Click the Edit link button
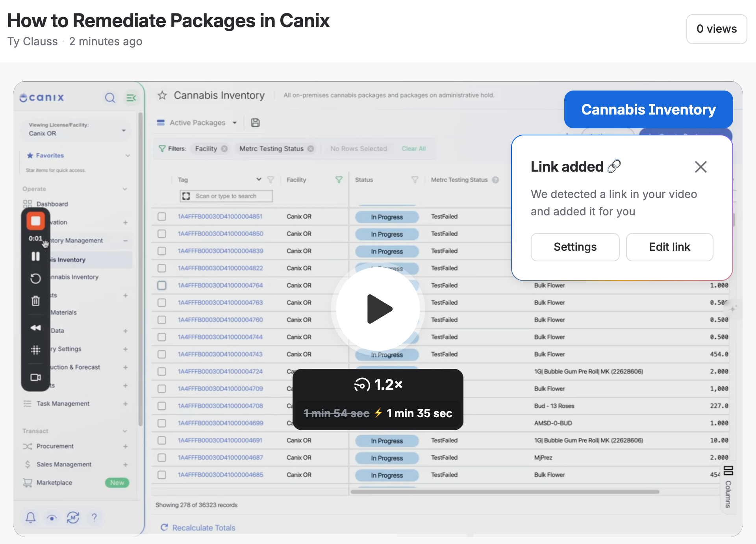756x544 pixels. coord(669,247)
